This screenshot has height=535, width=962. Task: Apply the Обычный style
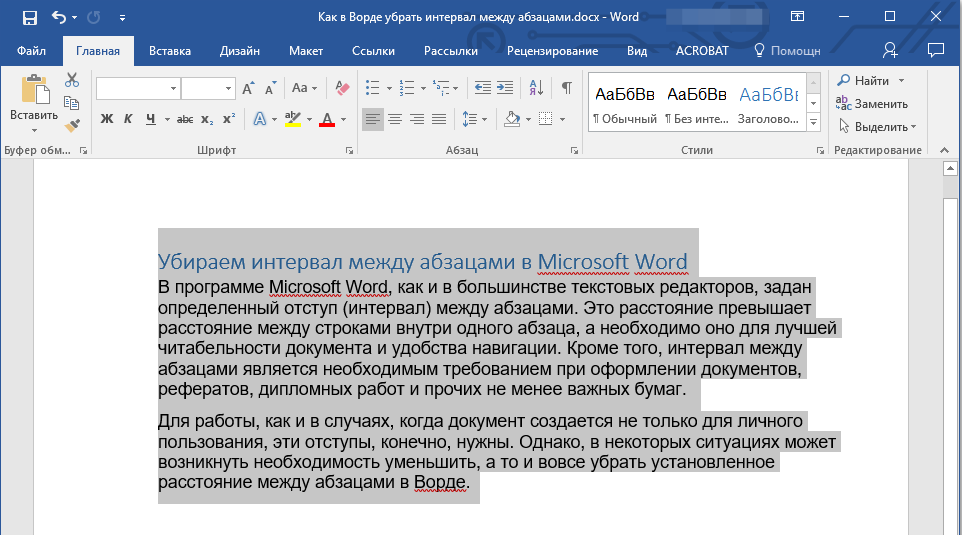(x=624, y=105)
